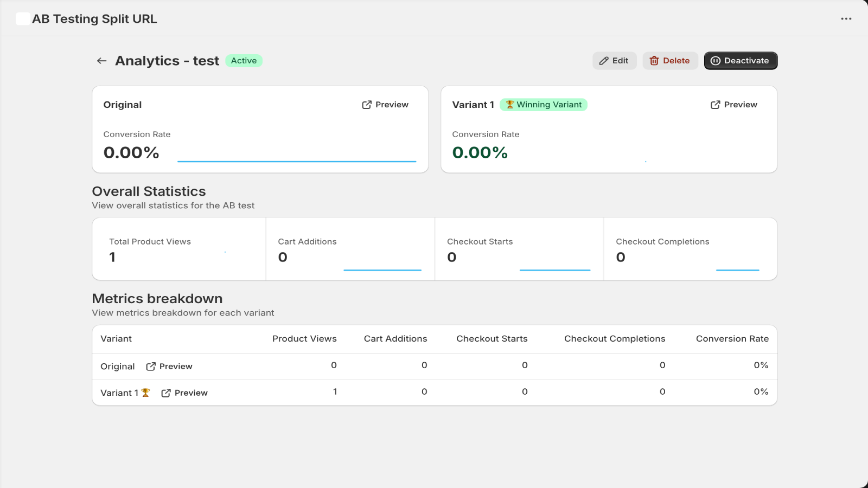The height and width of the screenshot is (488, 868).
Task: Click the Product Views column header
Action: click(304, 339)
